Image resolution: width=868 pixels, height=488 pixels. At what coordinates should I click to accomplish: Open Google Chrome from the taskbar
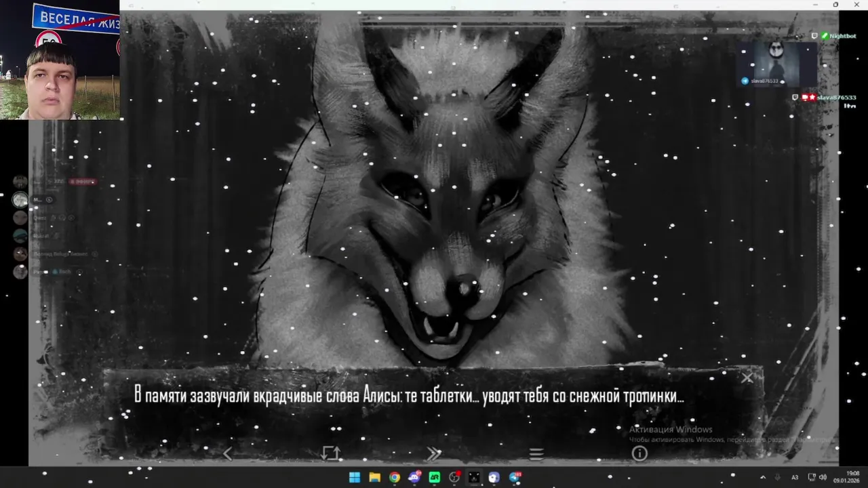tap(395, 477)
